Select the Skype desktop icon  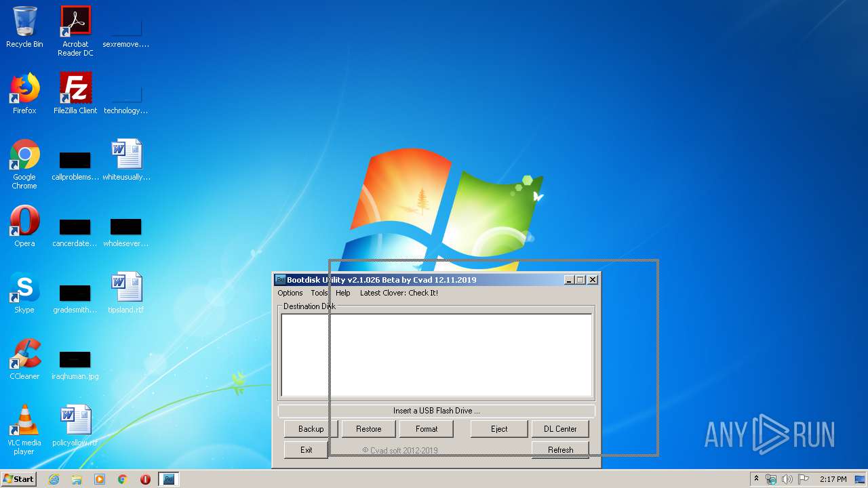click(x=24, y=293)
